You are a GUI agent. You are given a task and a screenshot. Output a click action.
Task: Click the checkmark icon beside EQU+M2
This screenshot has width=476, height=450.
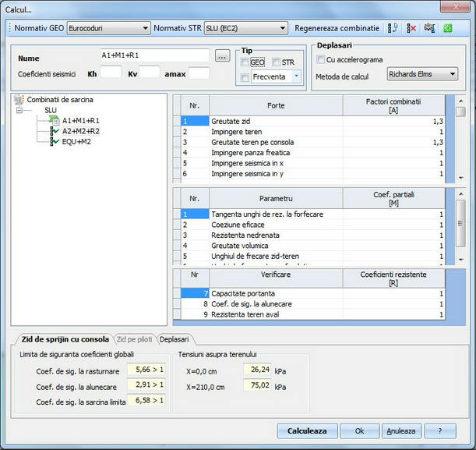(x=55, y=142)
